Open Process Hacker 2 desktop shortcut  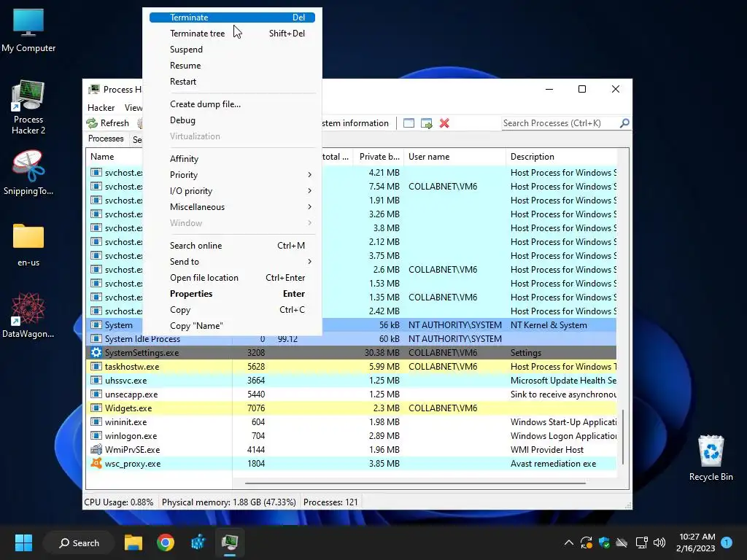point(28,108)
